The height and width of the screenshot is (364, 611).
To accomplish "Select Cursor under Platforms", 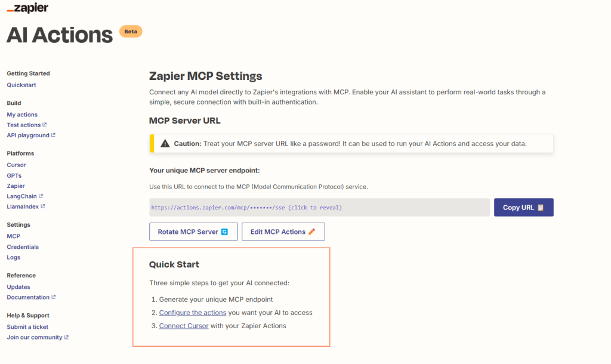I will pos(16,165).
